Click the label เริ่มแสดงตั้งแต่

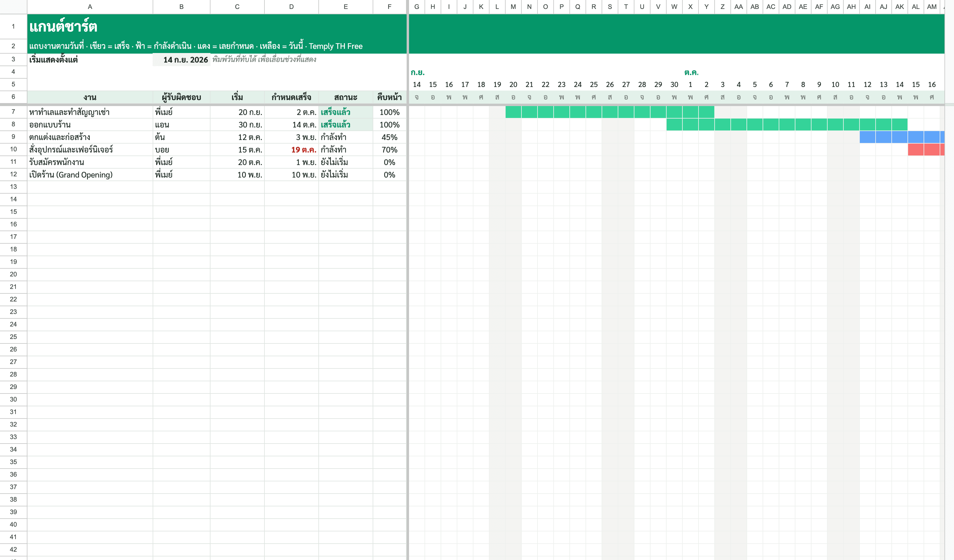pyautogui.click(x=53, y=59)
